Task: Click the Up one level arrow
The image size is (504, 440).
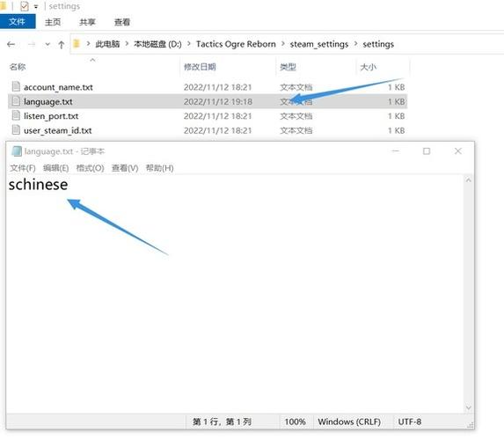Action: 61,45
